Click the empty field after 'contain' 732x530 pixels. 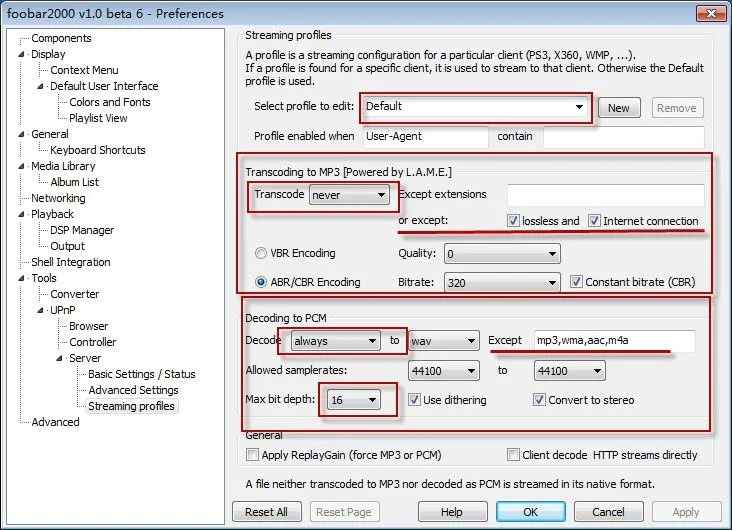624,137
